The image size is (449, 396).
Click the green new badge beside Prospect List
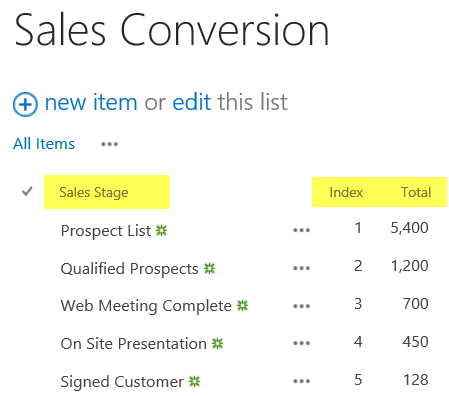pyautogui.click(x=162, y=230)
